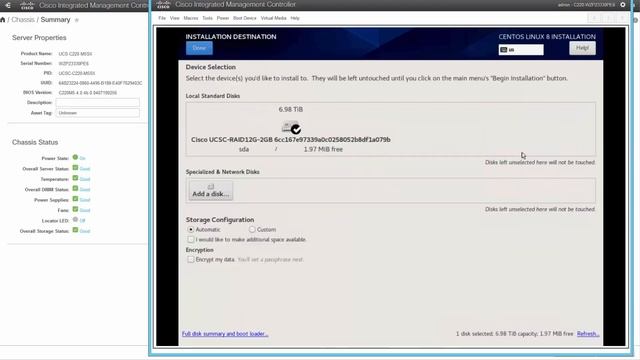Open the File menu in KVM console
640x360 pixels.
(162, 18)
